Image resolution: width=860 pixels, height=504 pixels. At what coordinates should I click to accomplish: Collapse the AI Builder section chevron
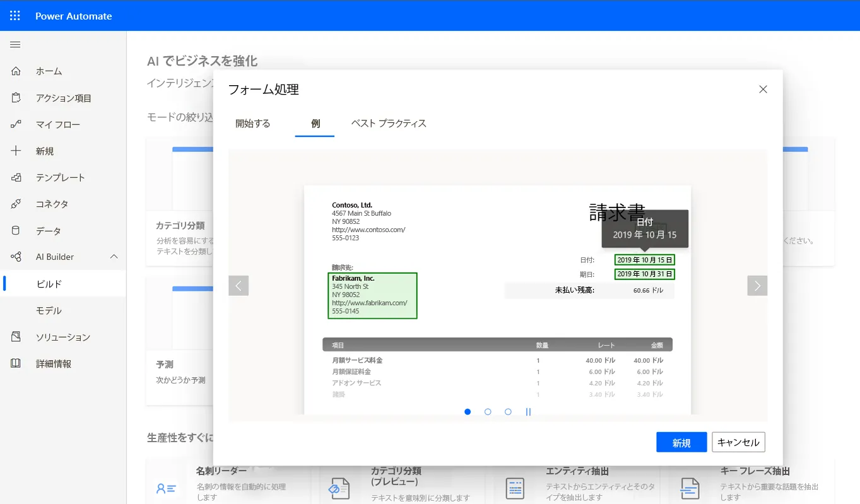114,257
